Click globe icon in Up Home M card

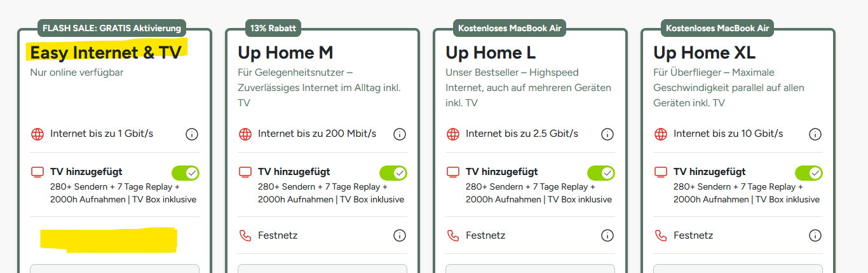pos(245,134)
